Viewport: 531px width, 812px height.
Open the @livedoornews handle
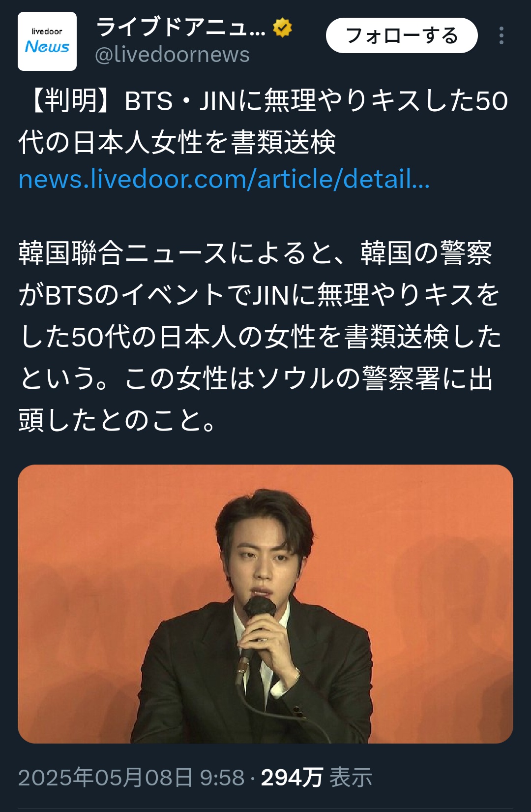(x=172, y=55)
